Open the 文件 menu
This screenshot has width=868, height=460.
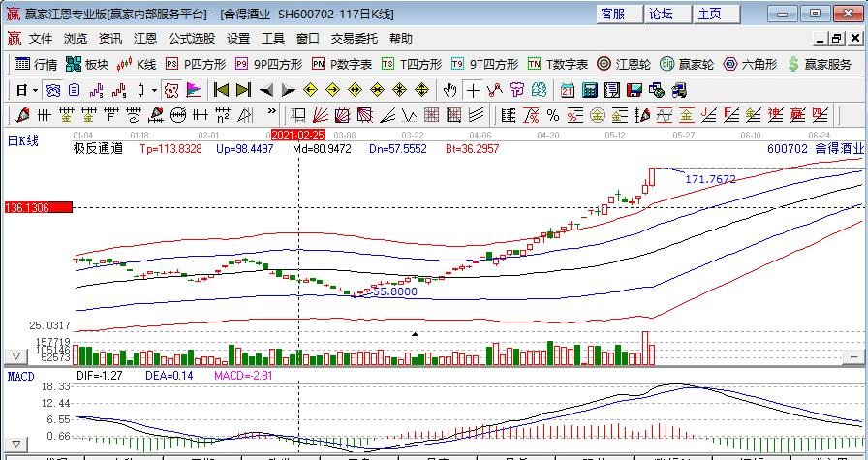[41, 38]
